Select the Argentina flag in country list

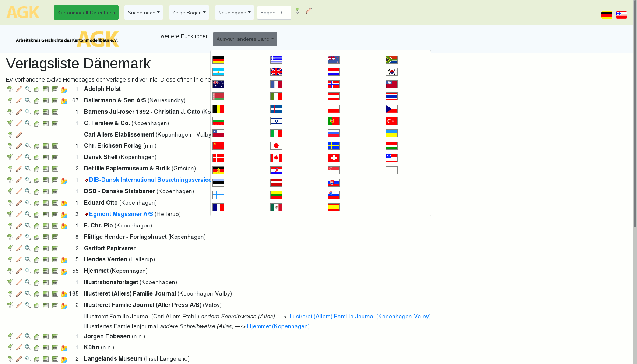218,72
